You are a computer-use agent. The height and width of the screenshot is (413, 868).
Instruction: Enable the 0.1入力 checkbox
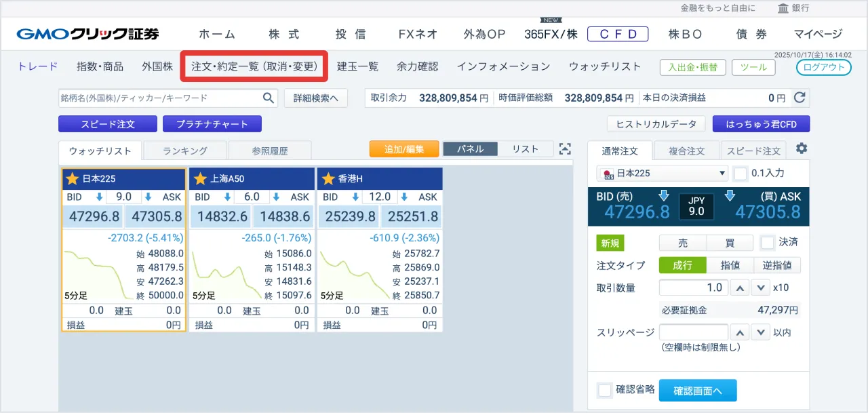(741, 174)
